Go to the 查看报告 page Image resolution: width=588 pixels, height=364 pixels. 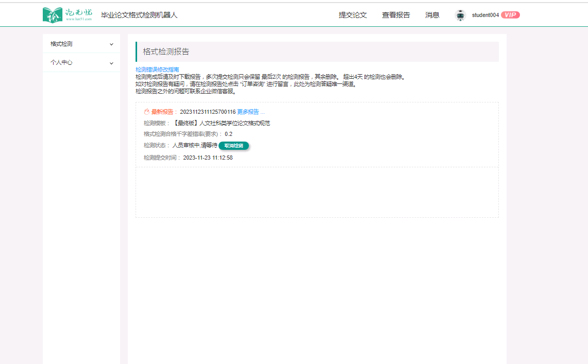point(396,15)
